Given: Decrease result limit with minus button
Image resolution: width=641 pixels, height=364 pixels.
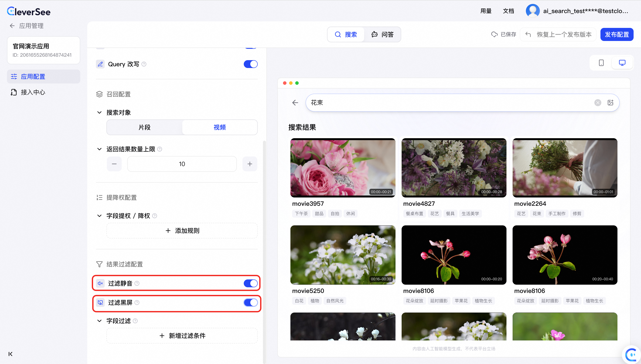Looking at the screenshot, I should pos(114,164).
